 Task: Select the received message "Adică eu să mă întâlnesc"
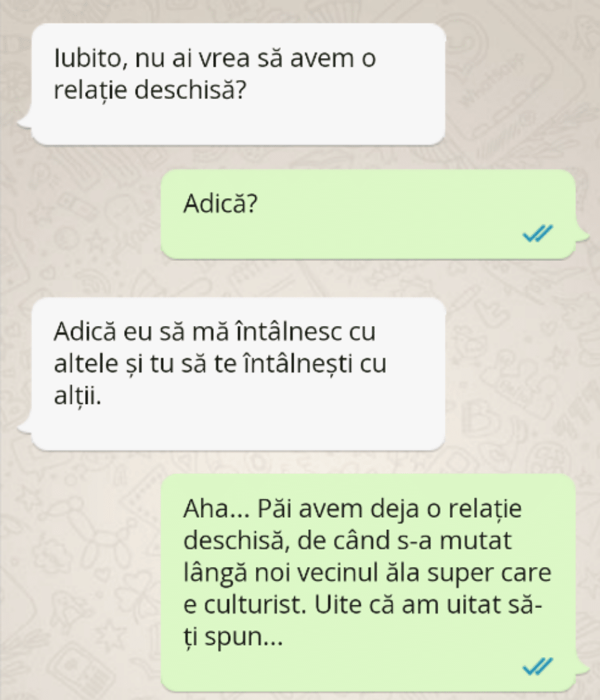point(239,374)
